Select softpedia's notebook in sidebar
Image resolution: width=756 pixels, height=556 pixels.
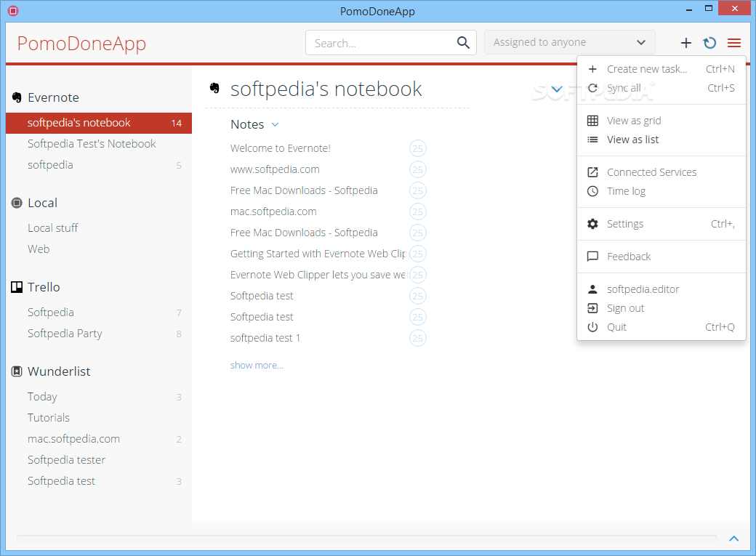tap(99, 123)
